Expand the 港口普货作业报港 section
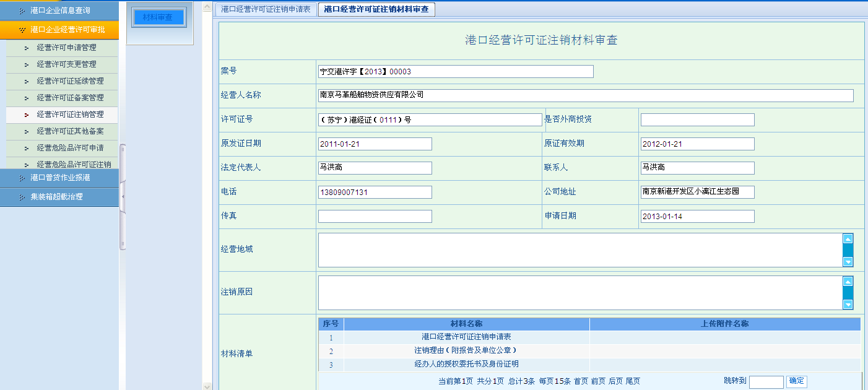The width and height of the screenshot is (868, 390). 60,178
